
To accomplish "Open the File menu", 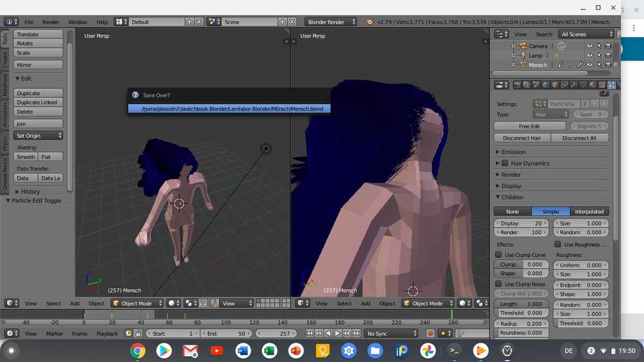I will coord(29,22).
